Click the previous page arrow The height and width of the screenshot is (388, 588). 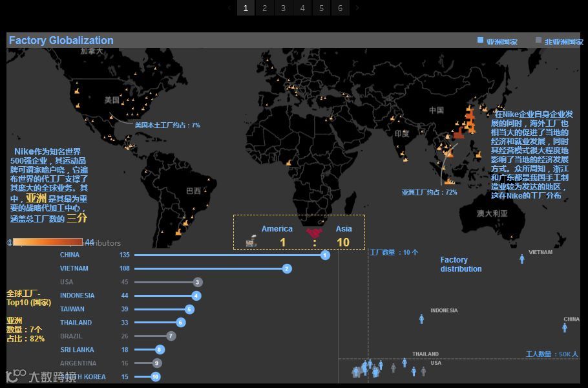[x=229, y=8]
